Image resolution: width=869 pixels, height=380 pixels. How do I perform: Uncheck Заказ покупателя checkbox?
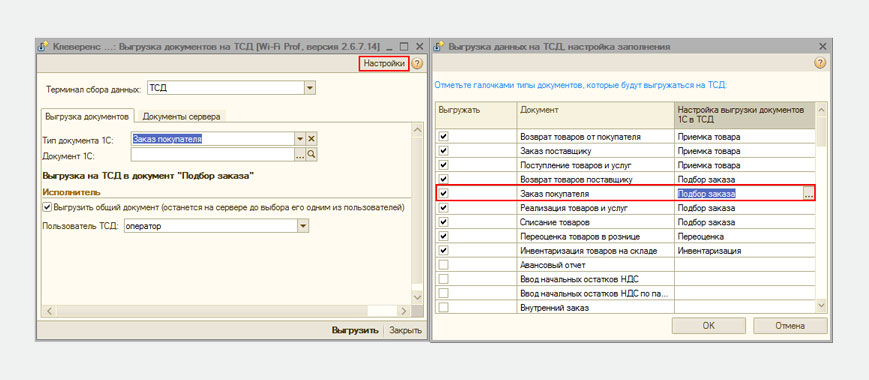pos(444,194)
